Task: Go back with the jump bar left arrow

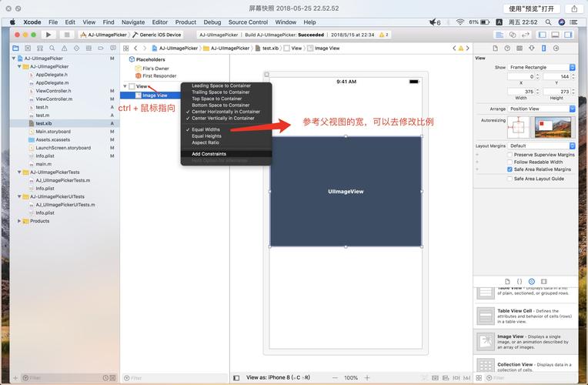Action: 135,48
